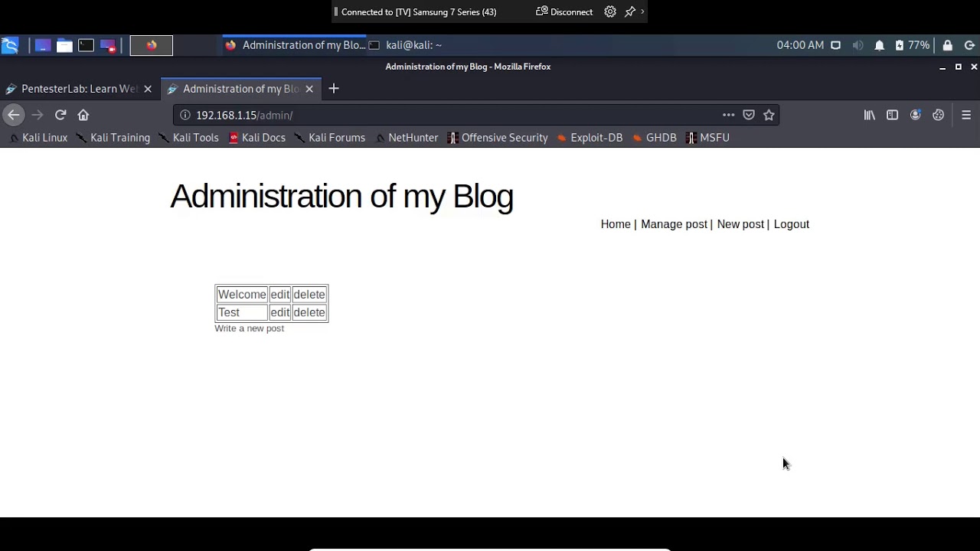980x551 pixels.
Task: View site information icon in URL bar
Action: [x=185, y=115]
